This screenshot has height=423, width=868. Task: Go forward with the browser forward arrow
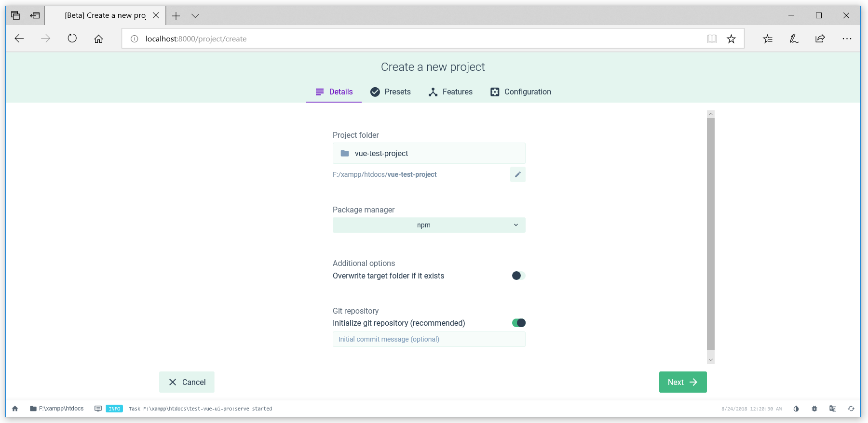(x=46, y=39)
